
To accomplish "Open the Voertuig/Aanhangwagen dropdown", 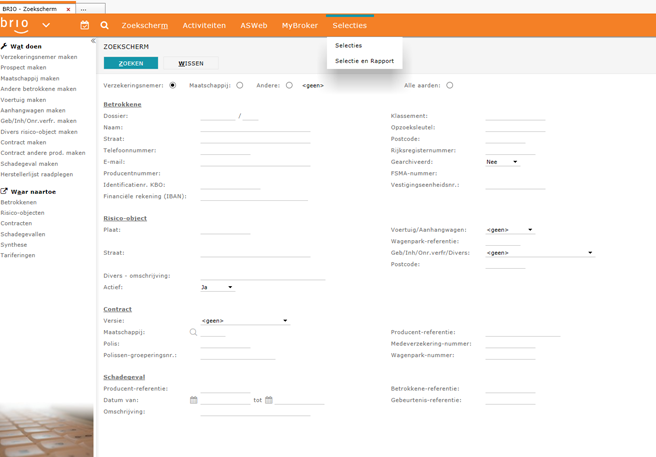I will coord(510,230).
